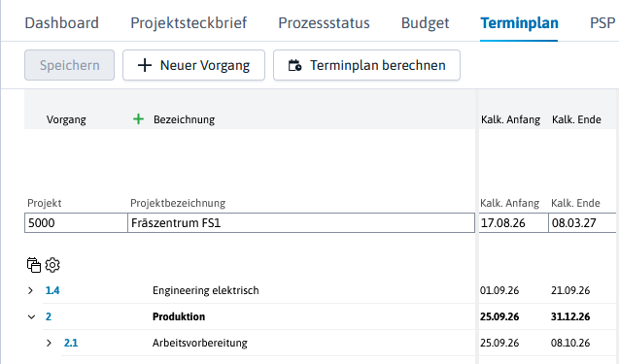Open task link 2.1
The image size is (619, 364).
(x=71, y=343)
